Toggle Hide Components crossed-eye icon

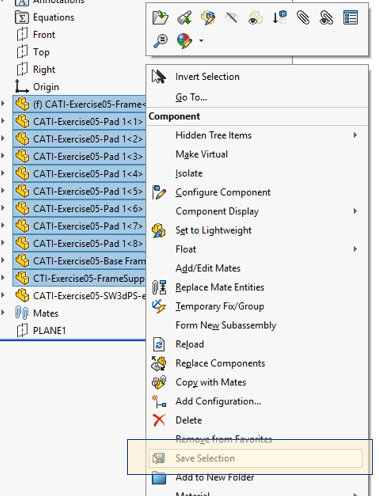[232, 17]
